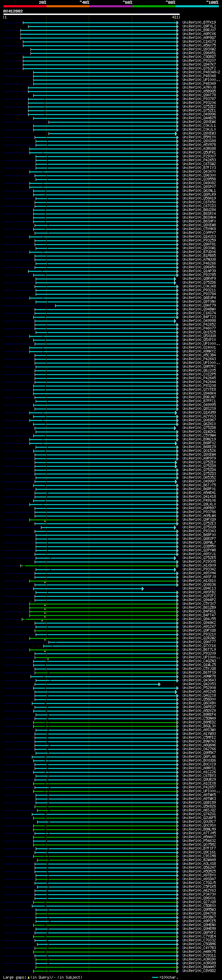Click the orange ~40% legend segment

pos(68,6)
